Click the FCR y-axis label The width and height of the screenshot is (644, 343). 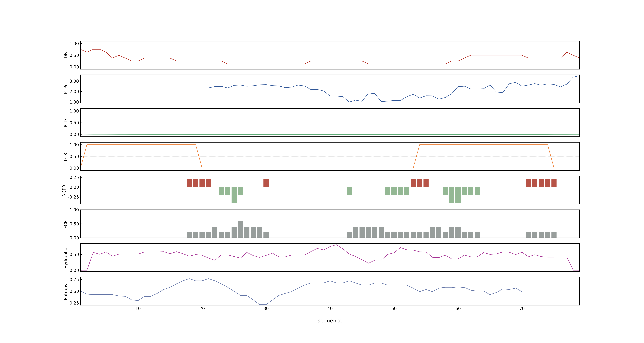coord(66,224)
